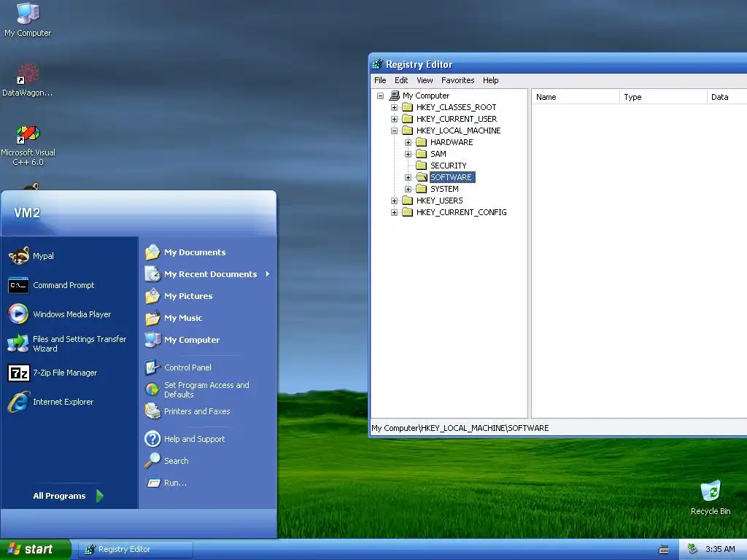Click the Data column header
The image size is (747, 560).
tap(727, 97)
